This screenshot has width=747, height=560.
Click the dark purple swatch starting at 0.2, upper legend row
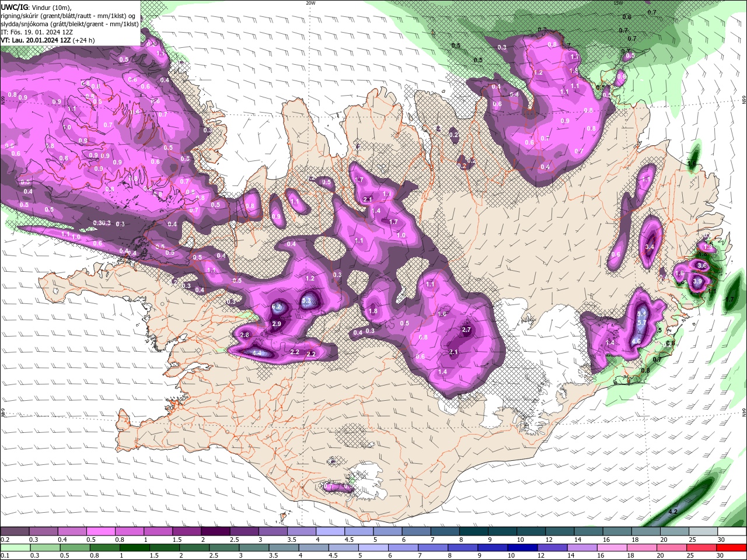(15, 531)
